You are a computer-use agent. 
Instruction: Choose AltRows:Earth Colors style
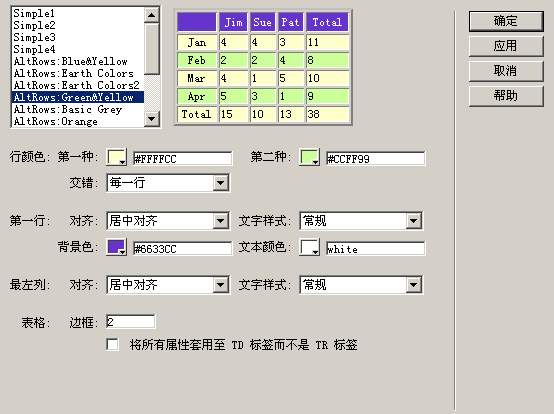78,73
